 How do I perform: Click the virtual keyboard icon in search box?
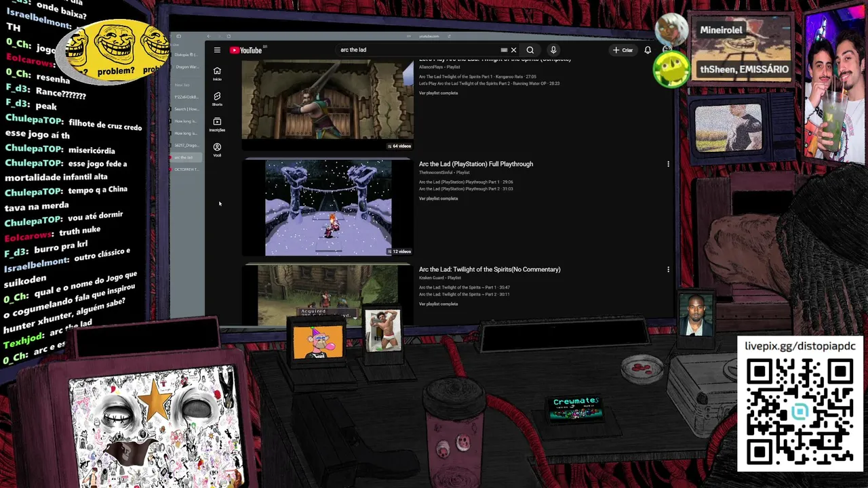pyautogui.click(x=504, y=50)
